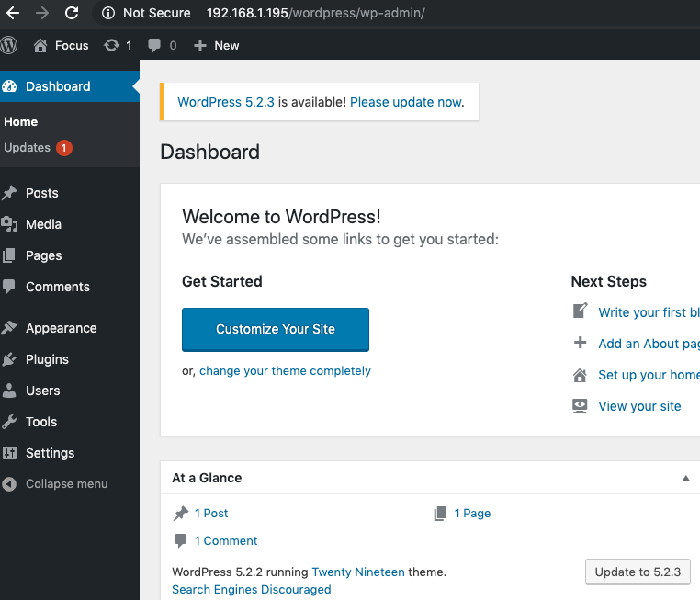Open Set up your homepage link
The image size is (700, 600).
pyautogui.click(x=649, y=375)
